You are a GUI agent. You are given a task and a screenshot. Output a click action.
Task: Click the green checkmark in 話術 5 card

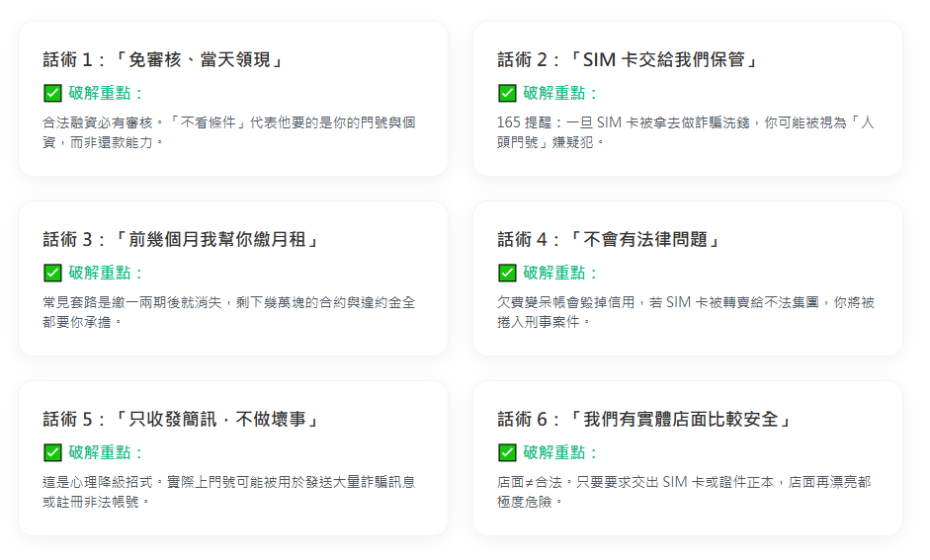pyautogui.click(x=52, y=452)
